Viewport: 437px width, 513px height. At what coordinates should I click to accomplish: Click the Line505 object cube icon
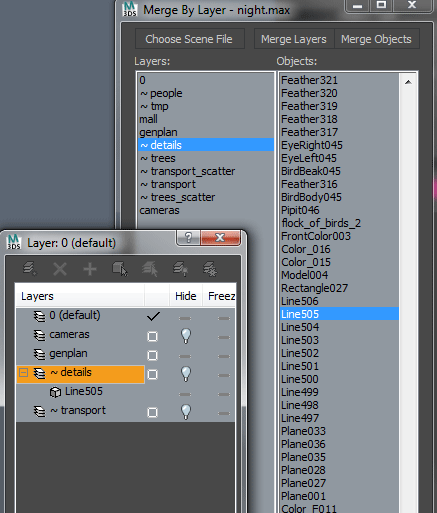[x=55, y=392]
